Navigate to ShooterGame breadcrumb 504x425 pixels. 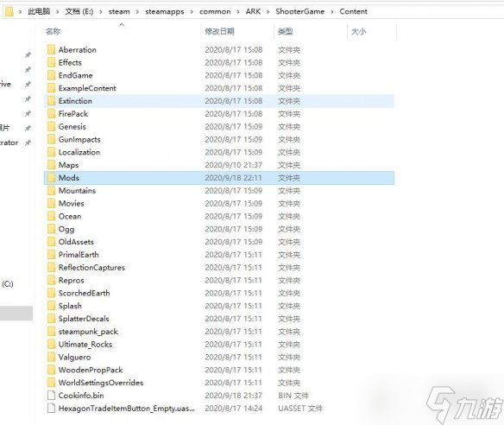[299, 11]
